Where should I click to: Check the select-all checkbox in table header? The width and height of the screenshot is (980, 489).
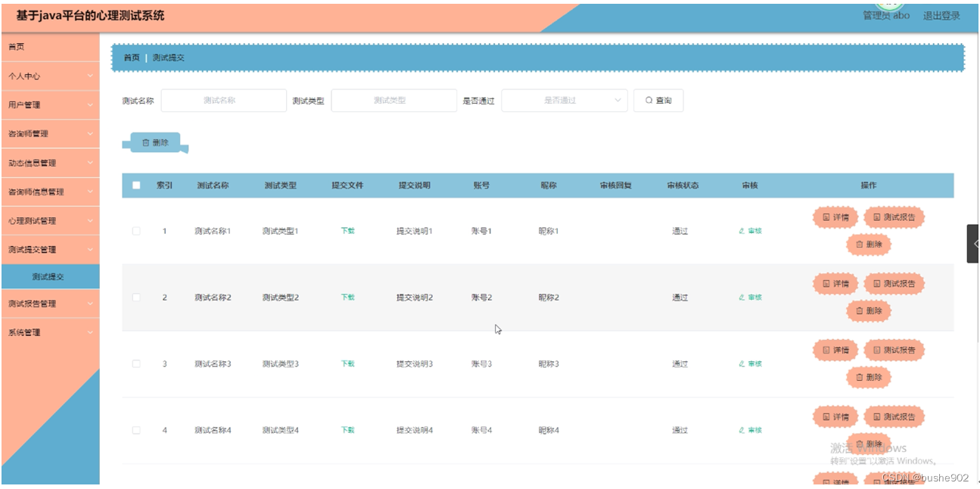click(x=136, y=185)
